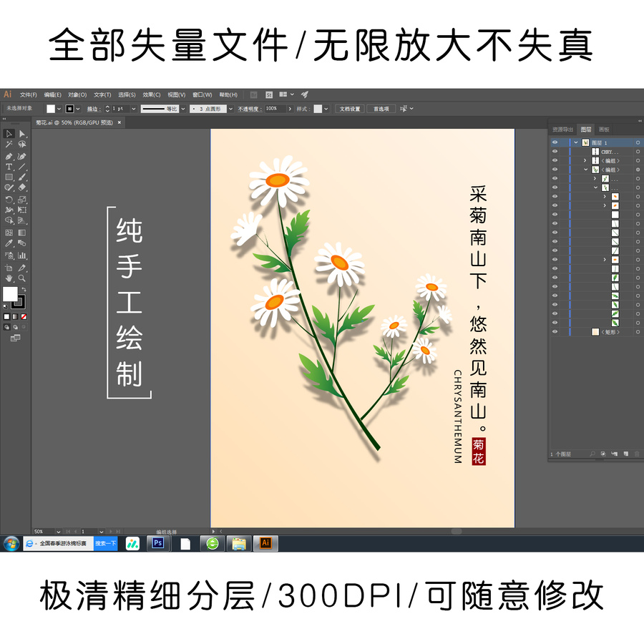
Task: Select the Paintbrush tool
Action: click(x=22, y=177)
